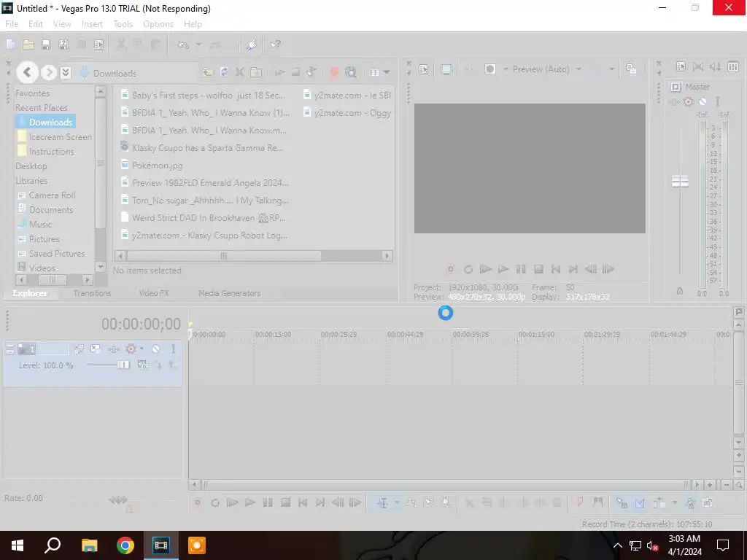Click the New project icon in toolbar

pos(10,44)
